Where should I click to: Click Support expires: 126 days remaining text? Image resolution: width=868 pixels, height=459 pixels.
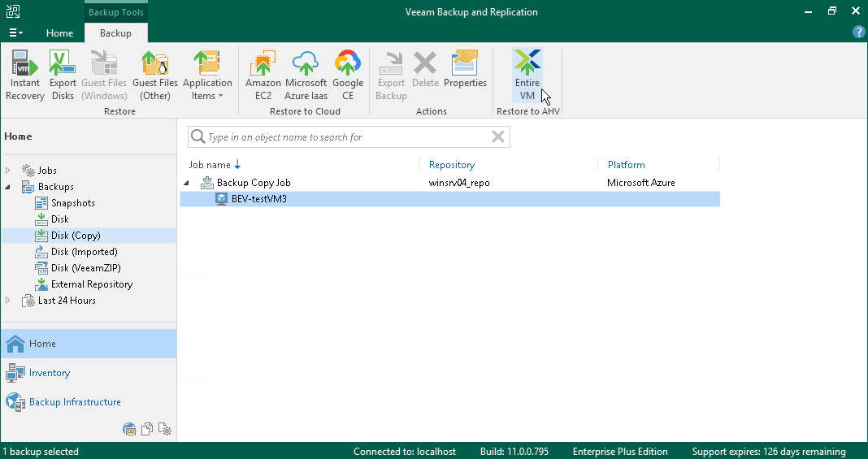769,452
